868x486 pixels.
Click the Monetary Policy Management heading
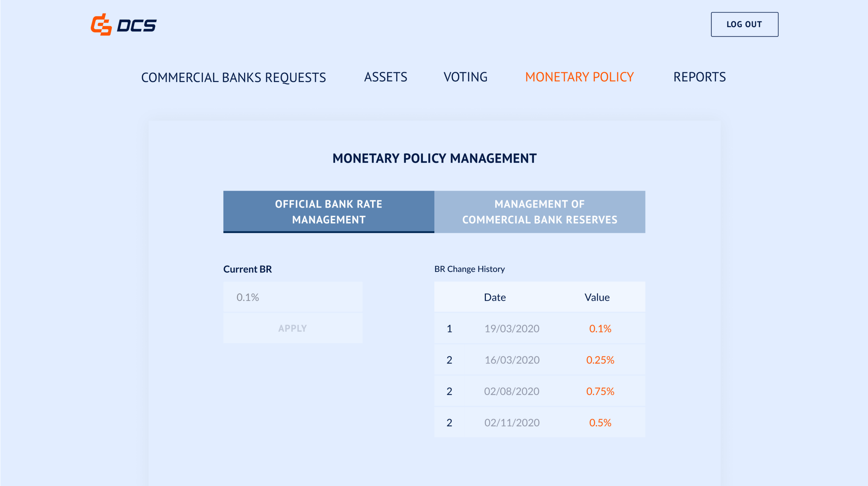434,158
